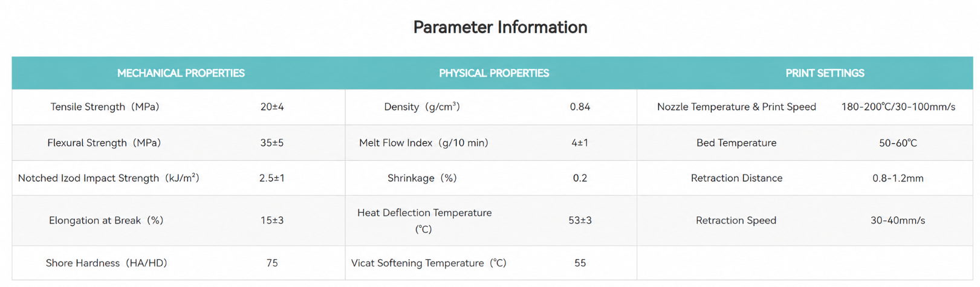
Task: Click the Flexural Strength (MPa) label
Action: pos(104,143)
